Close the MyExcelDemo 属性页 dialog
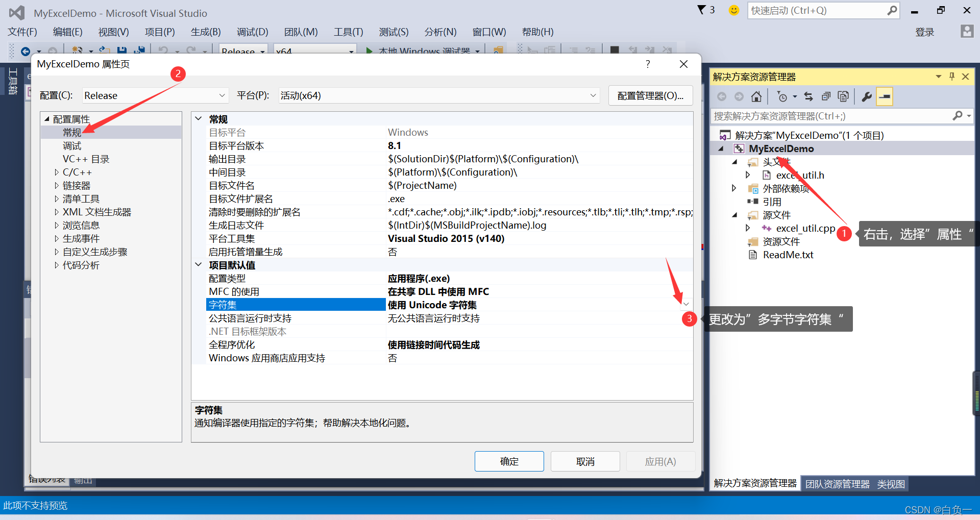 tap(683, 64)
